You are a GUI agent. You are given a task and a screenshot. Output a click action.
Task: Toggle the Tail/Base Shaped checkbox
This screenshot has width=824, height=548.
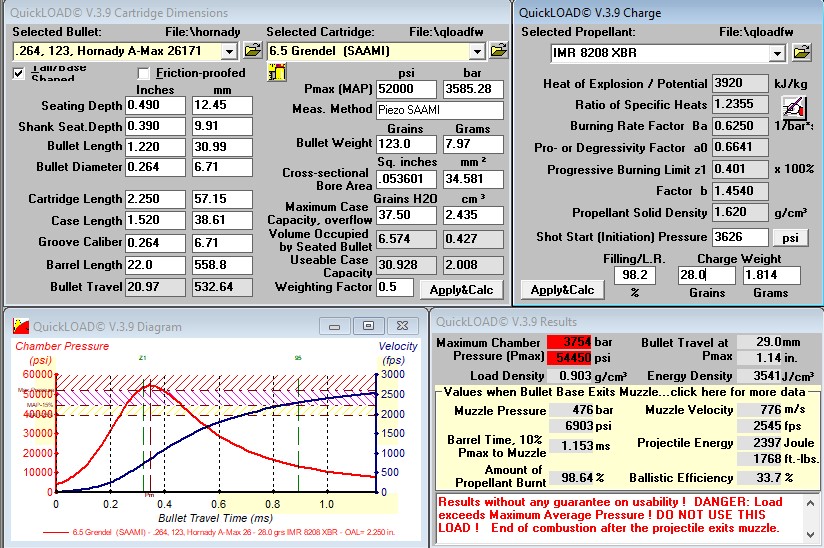point(18,73)
